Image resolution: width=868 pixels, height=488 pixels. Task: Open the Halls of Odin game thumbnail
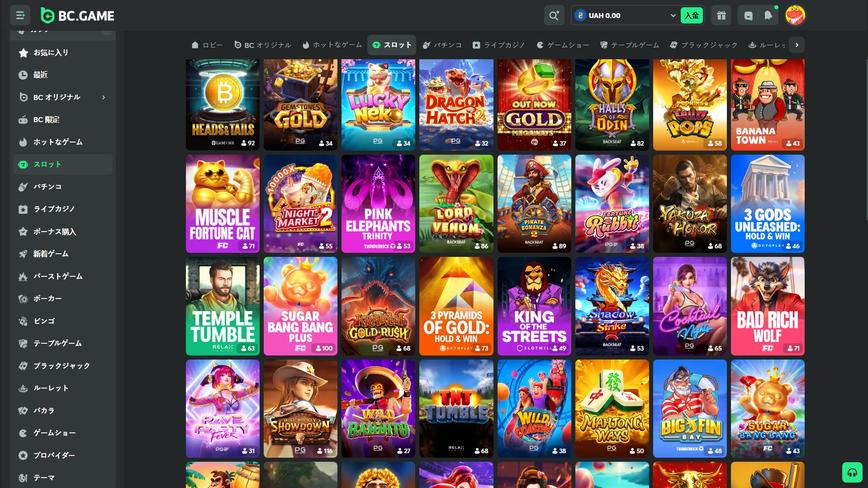coord(612,104)
